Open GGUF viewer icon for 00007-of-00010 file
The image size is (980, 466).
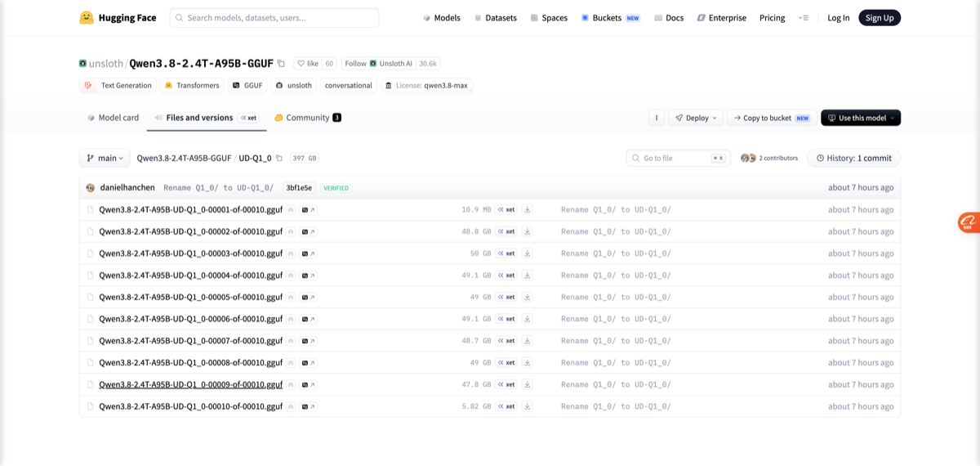point(309,341)
